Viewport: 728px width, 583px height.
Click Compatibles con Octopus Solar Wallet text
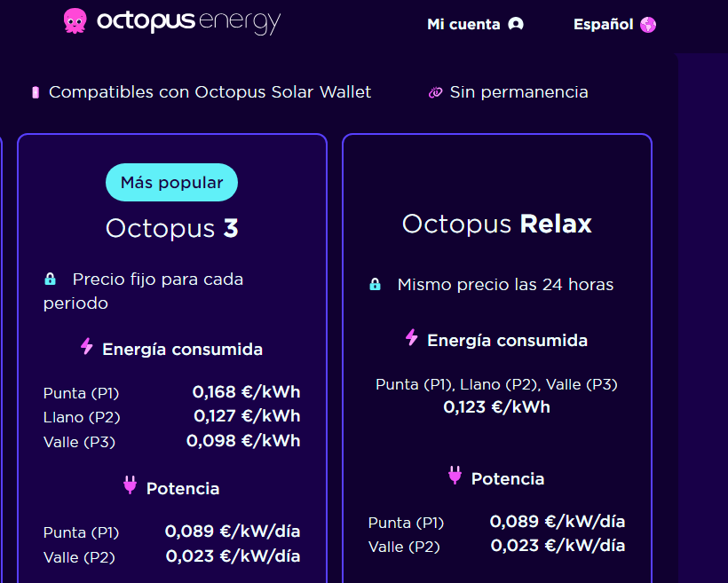[x=210, y=92]
